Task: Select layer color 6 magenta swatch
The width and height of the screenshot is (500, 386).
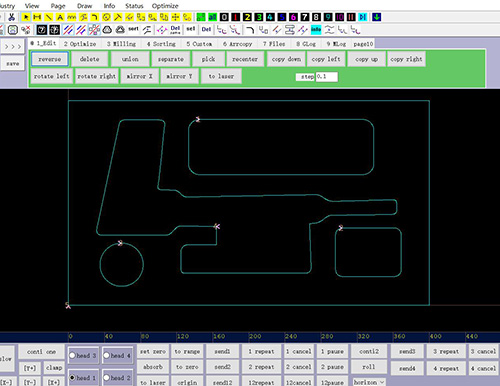Action: pyautogui.click(x=293, y=17)
